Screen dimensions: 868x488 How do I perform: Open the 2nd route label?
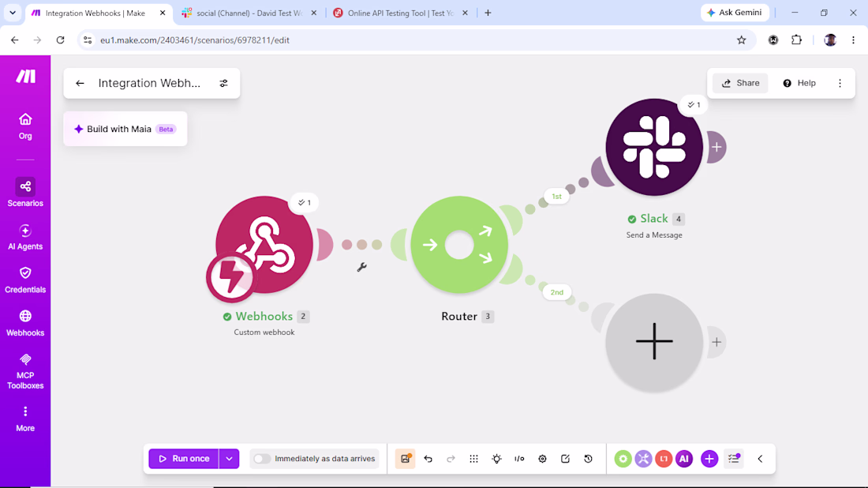click(556, 292)
